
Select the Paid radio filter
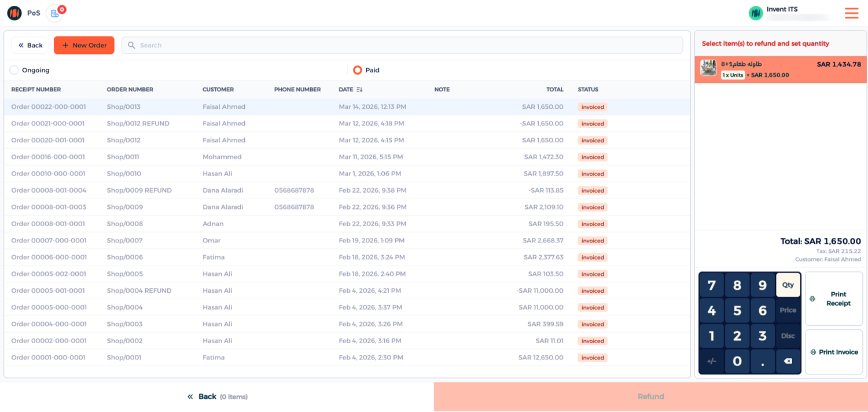tap(358, 70)
